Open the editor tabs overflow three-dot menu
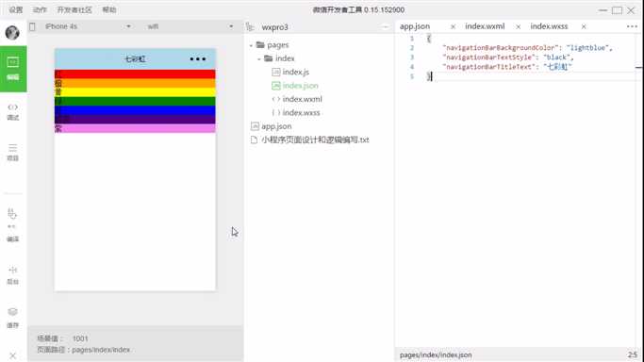Viewport: 644px width, 362px height. [632, 26]
